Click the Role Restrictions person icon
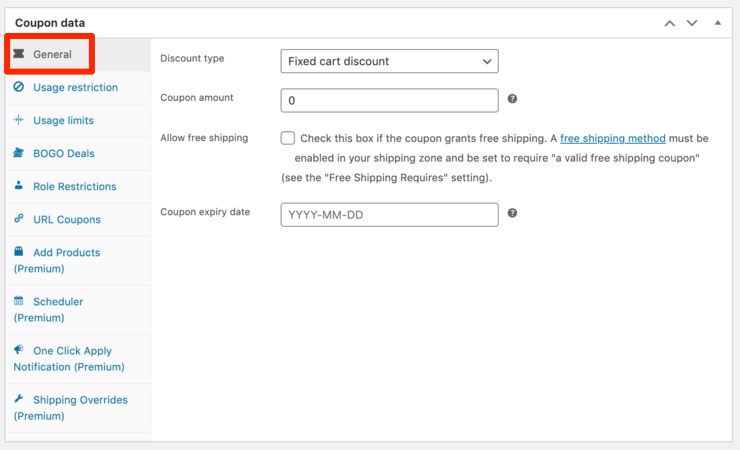This screenshot has width=740, height=450. pos(19,185)
